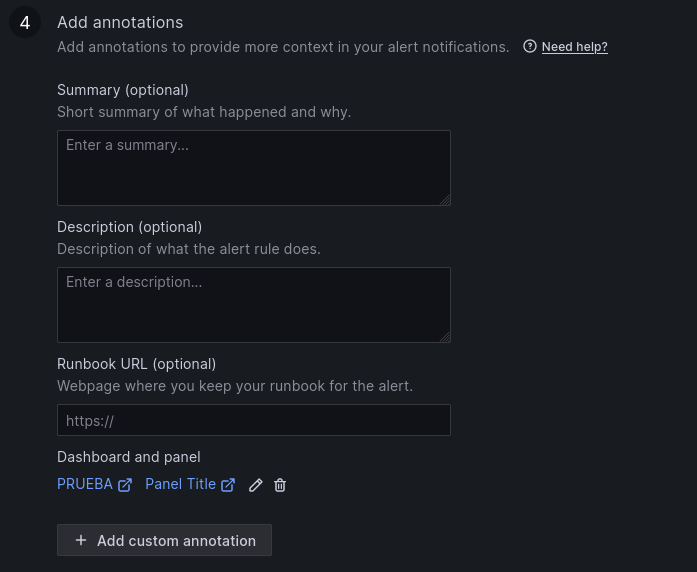The height and width of the screenshot is (572, 697).
Task: Click the "Summary (optional)" label
Action: (123, 90)
